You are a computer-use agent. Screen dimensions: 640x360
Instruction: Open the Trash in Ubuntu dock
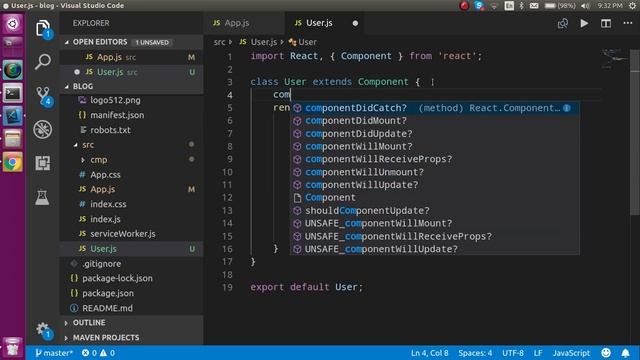[x=13, y=347]
